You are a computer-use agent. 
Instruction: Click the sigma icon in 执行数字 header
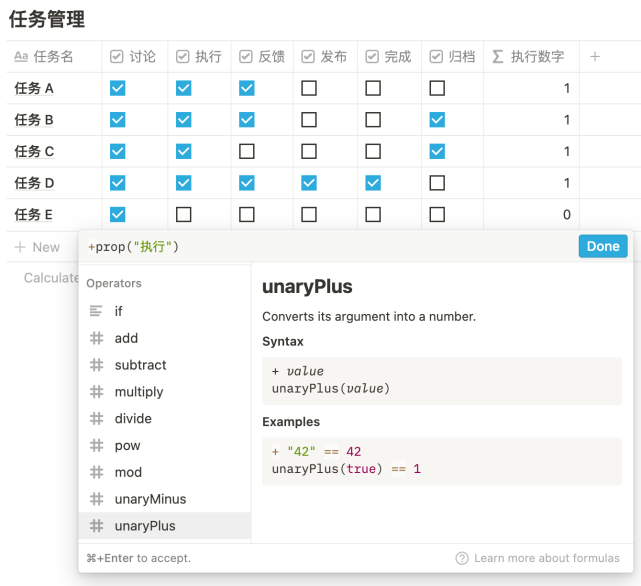click(498, 57)
